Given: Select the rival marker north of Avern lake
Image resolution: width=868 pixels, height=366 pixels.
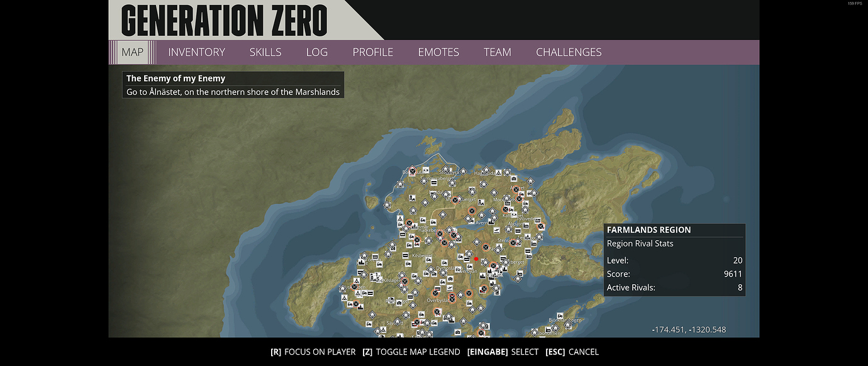Looking at the screenshot, I should (472, 211).
